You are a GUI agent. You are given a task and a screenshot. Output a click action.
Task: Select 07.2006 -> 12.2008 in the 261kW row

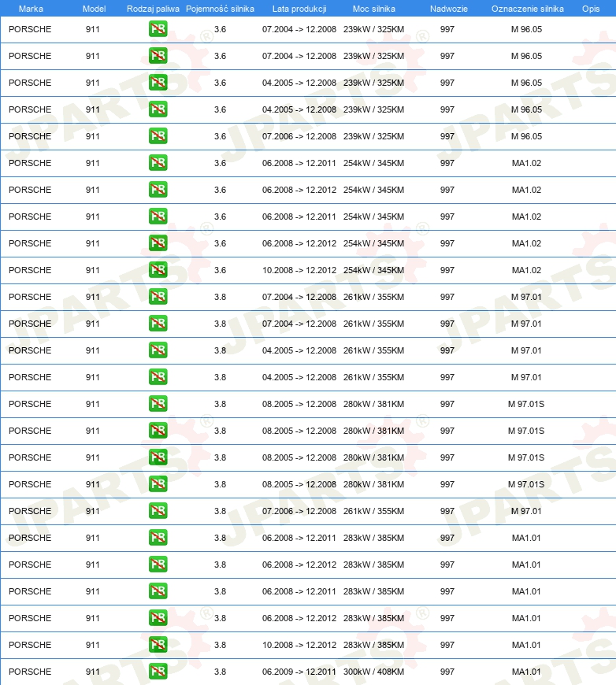299,511
